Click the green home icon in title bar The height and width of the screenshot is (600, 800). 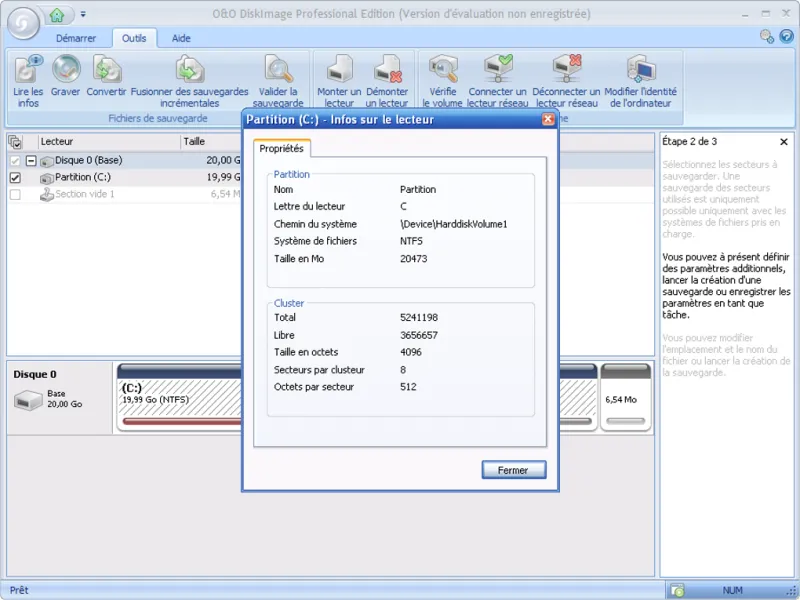tap(57, 15)
